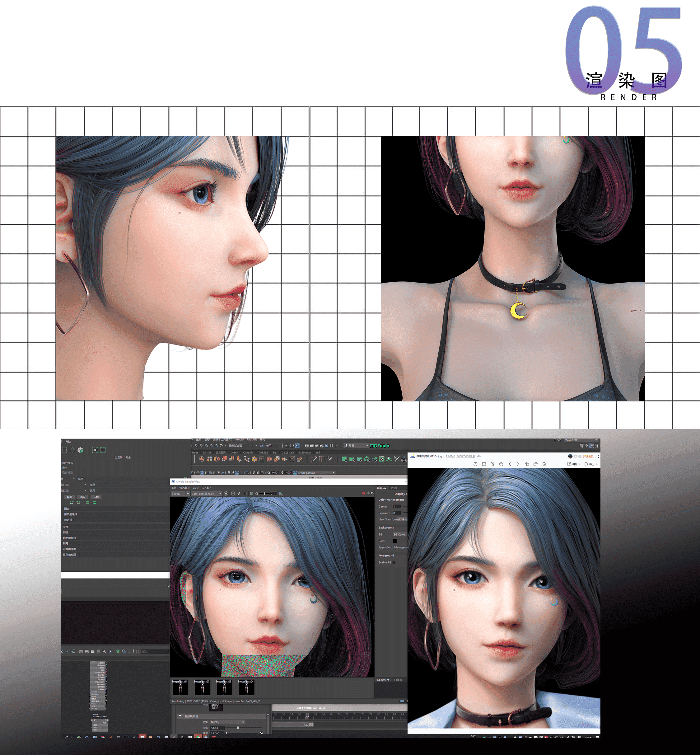The height and width of the screenshot is (755, 700).
Task: Click the Gamma input field
Action: click(x=397, y=506)
